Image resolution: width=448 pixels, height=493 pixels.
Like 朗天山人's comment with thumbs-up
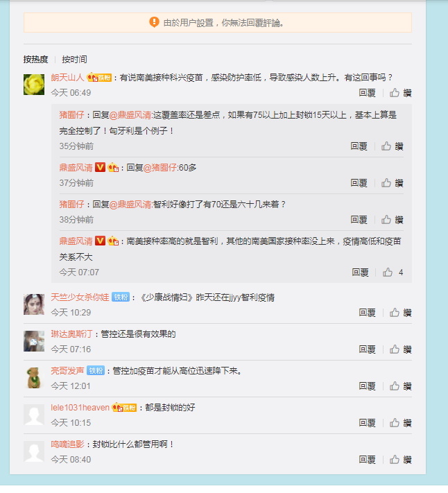[x=401, y=93]
